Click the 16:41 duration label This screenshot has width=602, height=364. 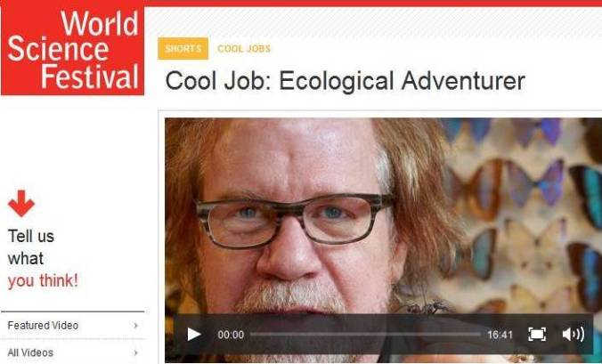(x=500, y=335)
